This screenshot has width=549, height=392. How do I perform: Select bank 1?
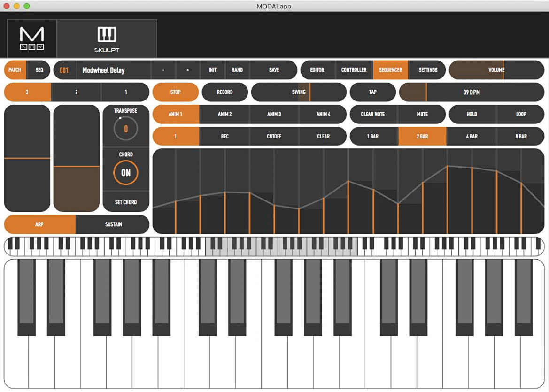point(126,92)
